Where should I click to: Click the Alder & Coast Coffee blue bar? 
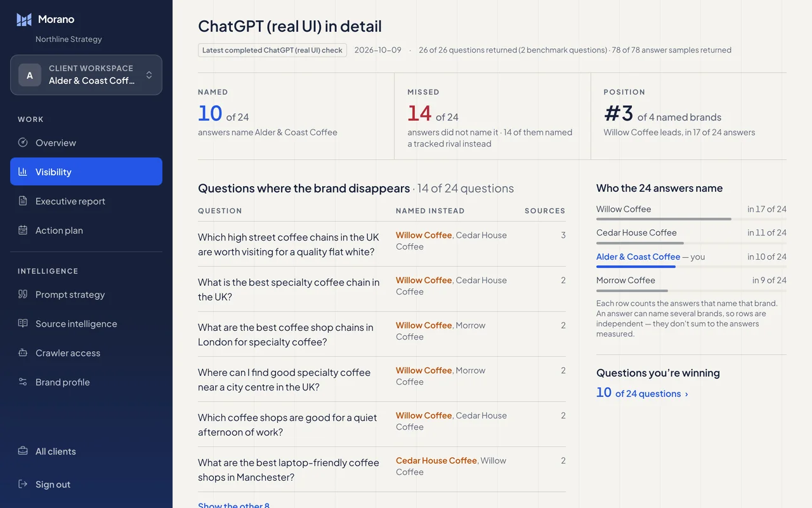[636, 267]
